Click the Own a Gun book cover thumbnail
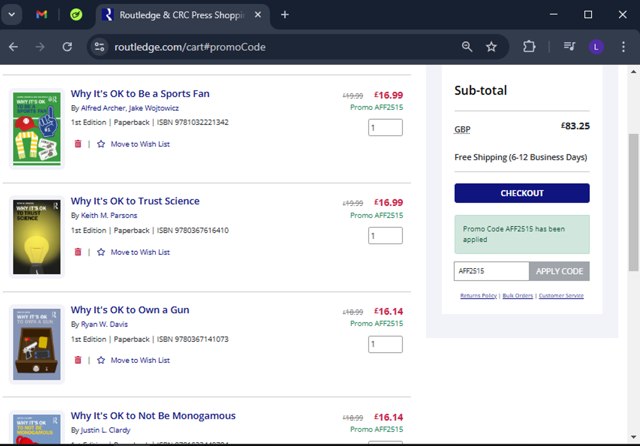 coord(37,344)
